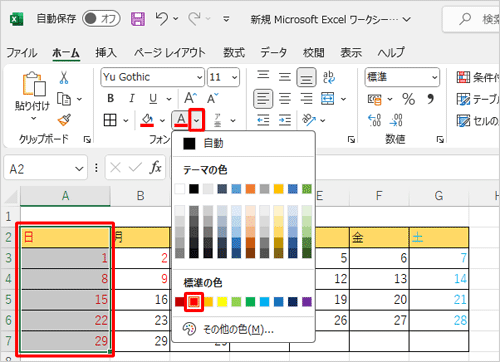
Task: Expand the 貼り付け paste options arrow
Action: (x=33, y=118)
